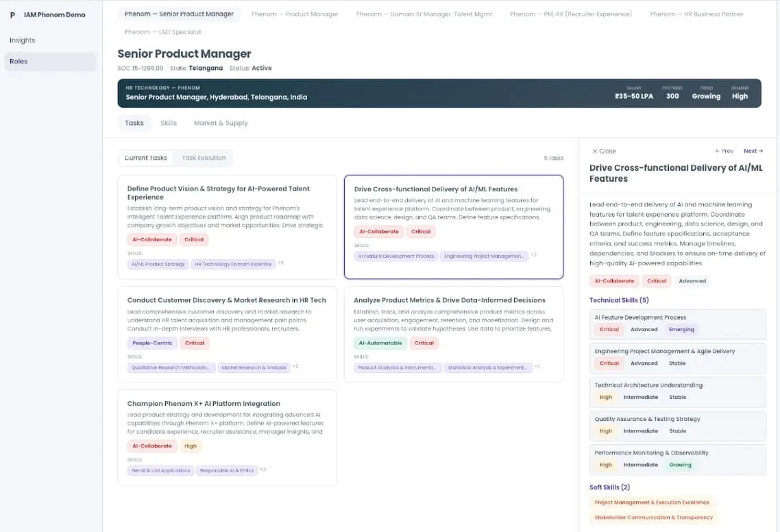Open Conduct Customer Discovery & Market Research card
The width and height of the screenshot is (780, 532).
coord(227,334)
